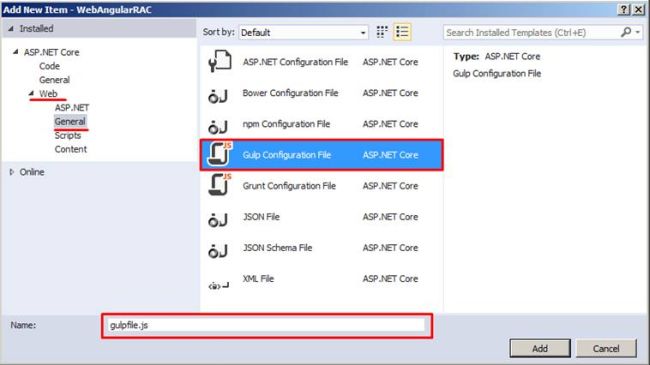Viewport: 650px width, 365px height.
Task: Click the 'Type: ASP.NET Core' details text
Action: pyautogui.click(x=497, y=56)
